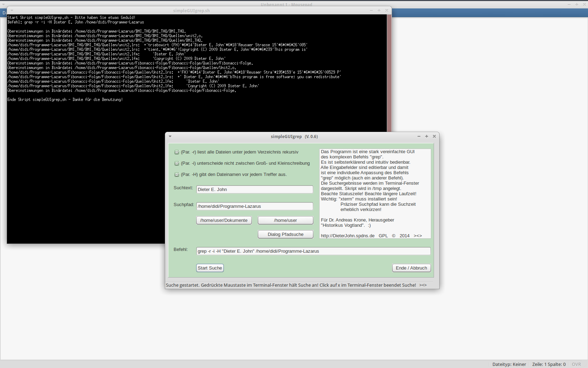Set path with the /home/user button

tap(286, 220)
